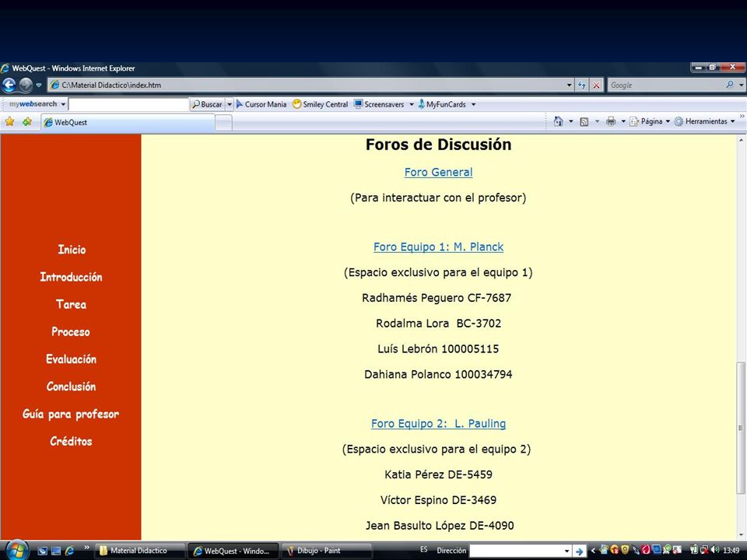Open Cursor Mania from the toolbar
Image resolution: width=747 pixels, height=560 pixels.
click(261, 104)
